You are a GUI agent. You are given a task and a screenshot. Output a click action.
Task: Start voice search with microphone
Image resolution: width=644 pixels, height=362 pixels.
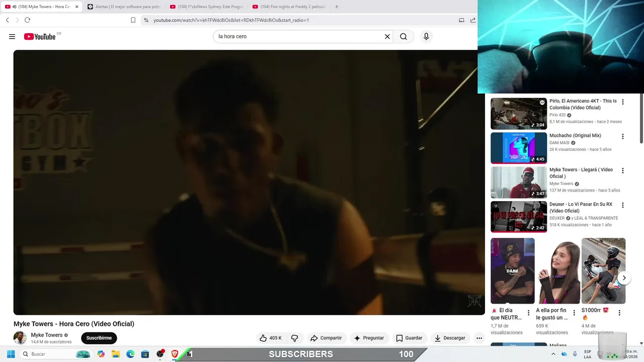426,37
